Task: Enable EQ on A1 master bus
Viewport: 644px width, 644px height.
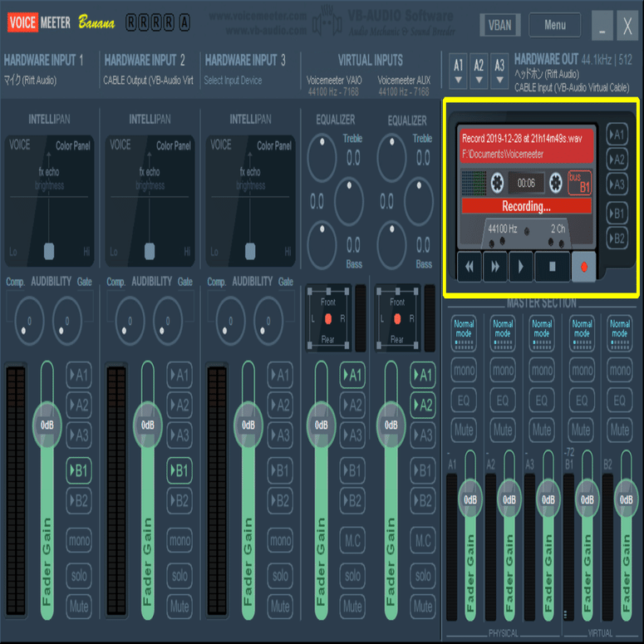Action: click(x=464, y=400)
